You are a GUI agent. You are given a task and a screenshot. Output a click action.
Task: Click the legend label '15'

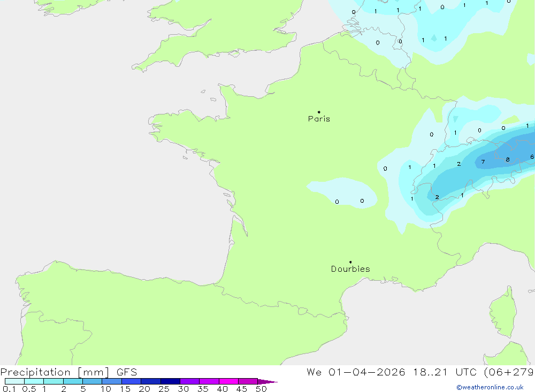(125, 389)
